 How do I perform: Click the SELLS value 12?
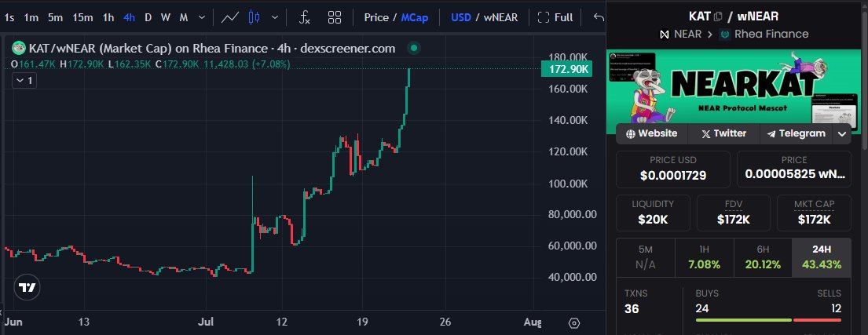click(x=836, y=308)
